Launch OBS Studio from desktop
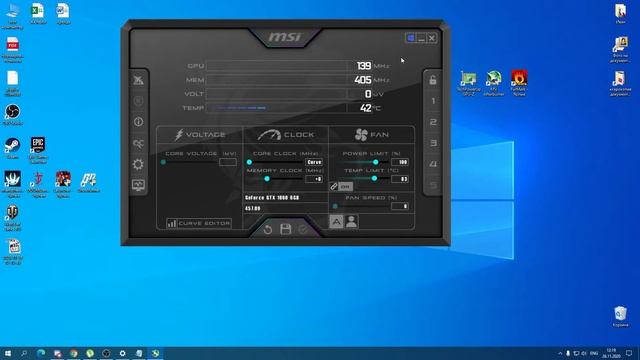The height and width of the screenshot is (360, 640). pos(13,114)
